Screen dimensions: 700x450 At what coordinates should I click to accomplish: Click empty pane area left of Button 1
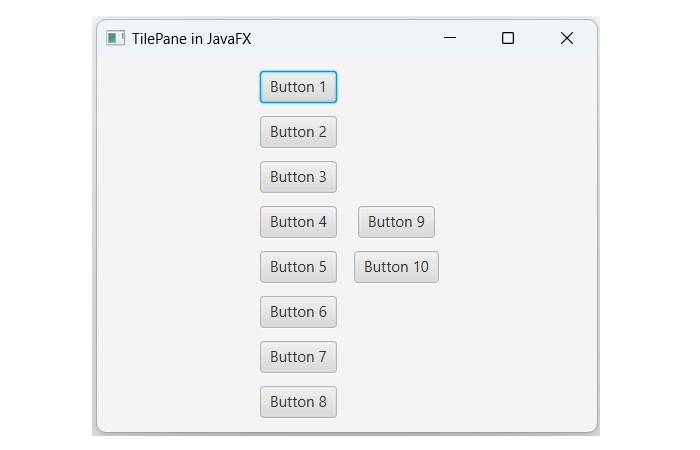pos(180,87)
